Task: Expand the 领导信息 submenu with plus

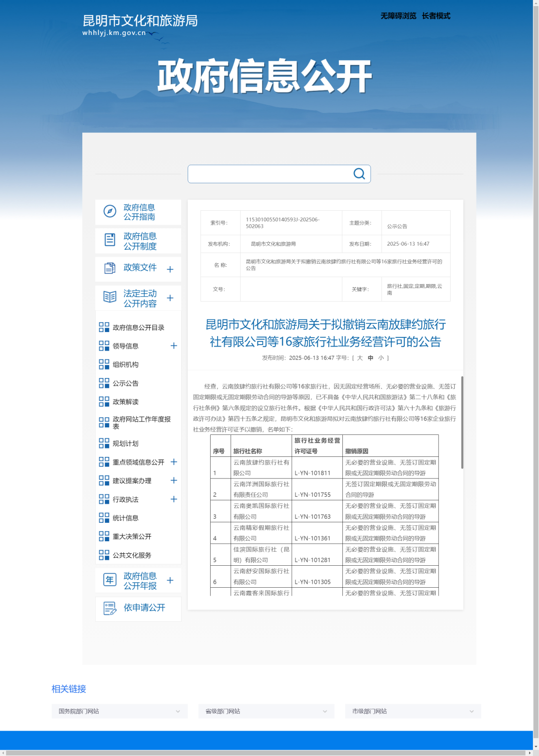Action: [x=174, y=346]
